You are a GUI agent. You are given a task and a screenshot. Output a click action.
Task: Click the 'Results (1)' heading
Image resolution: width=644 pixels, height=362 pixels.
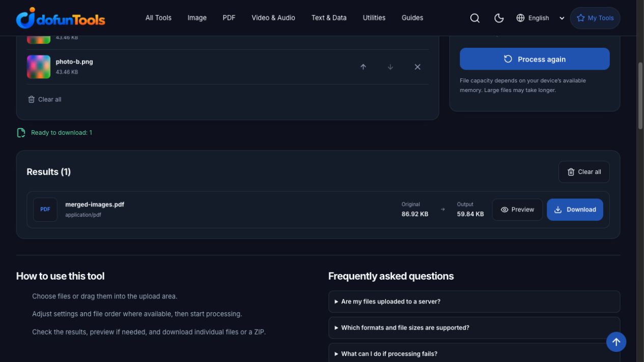(x=49, y=172)
